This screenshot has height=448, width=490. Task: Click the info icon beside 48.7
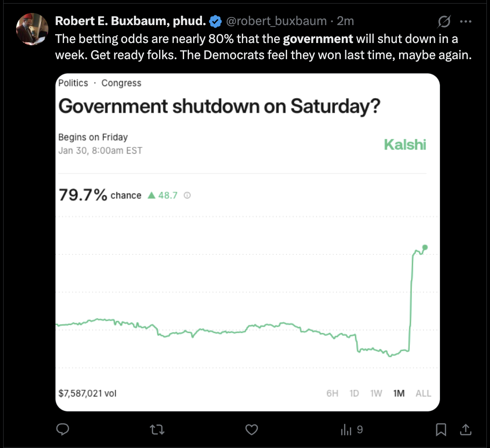coord(187,196)
